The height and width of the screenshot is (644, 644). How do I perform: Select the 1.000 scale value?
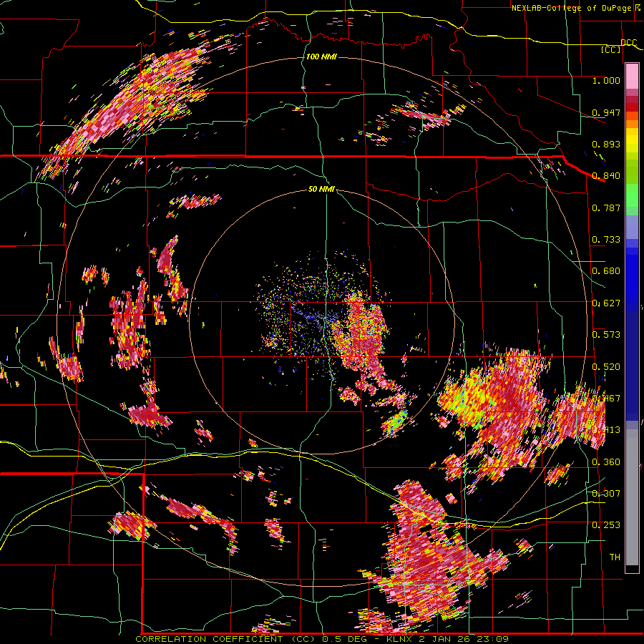point(606,80)
